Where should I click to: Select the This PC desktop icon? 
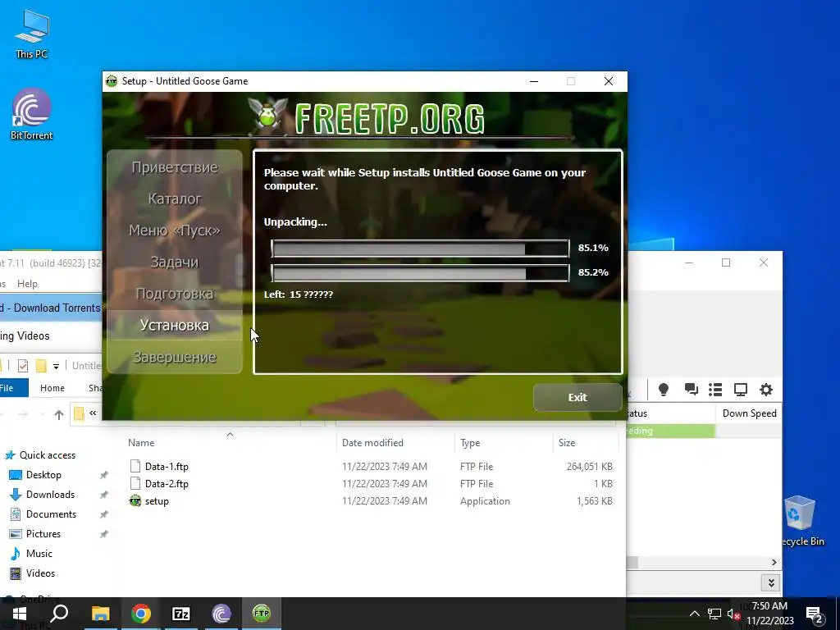32,34
